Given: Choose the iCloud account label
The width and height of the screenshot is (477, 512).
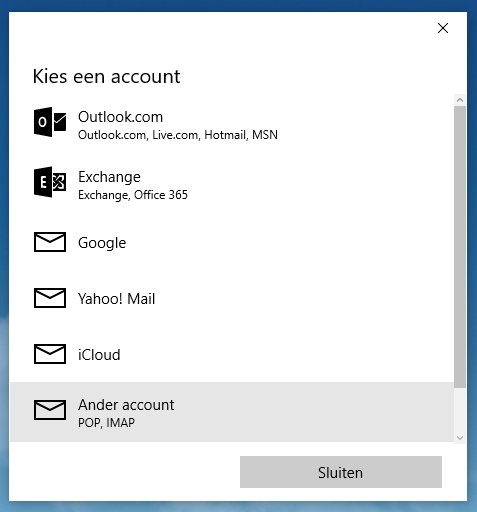Looking at the screenshot, I should 99,355.
